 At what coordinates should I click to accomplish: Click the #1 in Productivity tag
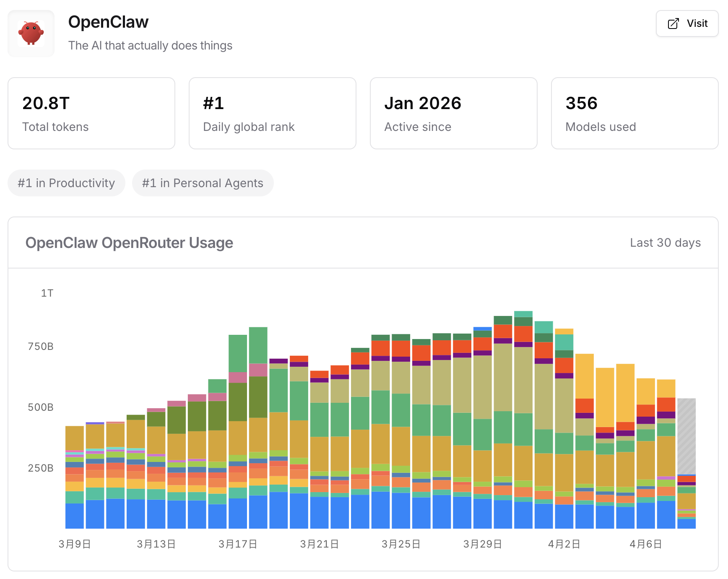click(66, 183)
